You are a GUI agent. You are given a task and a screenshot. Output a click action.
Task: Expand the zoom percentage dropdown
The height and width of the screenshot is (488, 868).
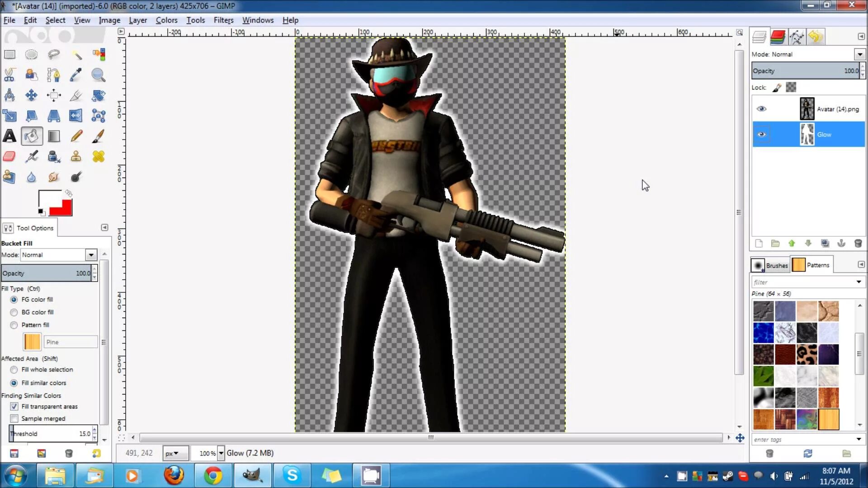[x=221, y=453]
